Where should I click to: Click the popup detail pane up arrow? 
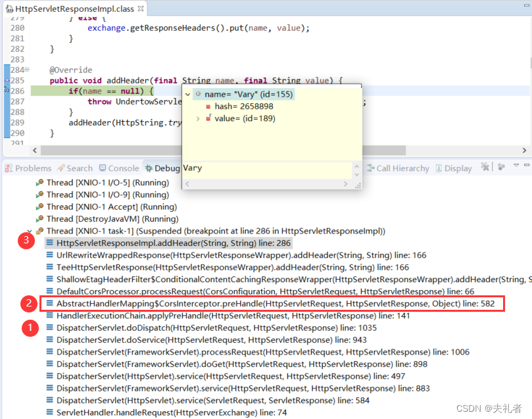click(356, 166)
